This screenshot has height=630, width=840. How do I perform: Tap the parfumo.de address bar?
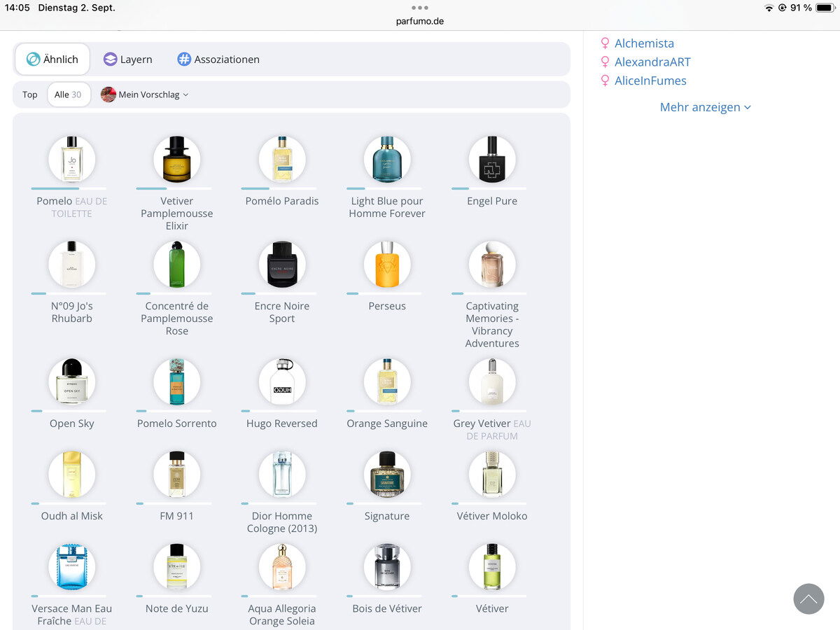pos(420,21)
